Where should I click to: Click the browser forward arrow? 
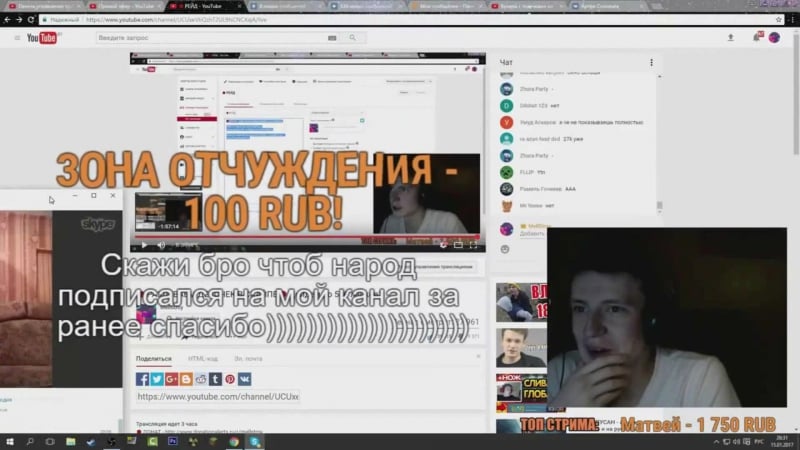point(19,19)
